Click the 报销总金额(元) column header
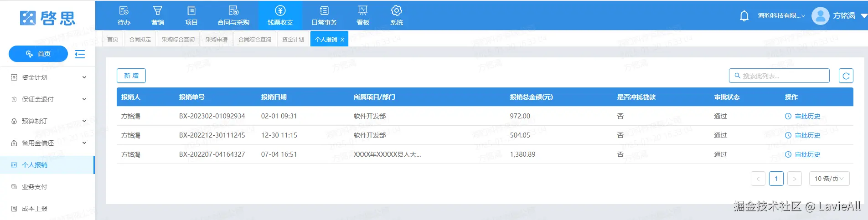This screenshot has height=220, width=868. [x=532, y=97]
